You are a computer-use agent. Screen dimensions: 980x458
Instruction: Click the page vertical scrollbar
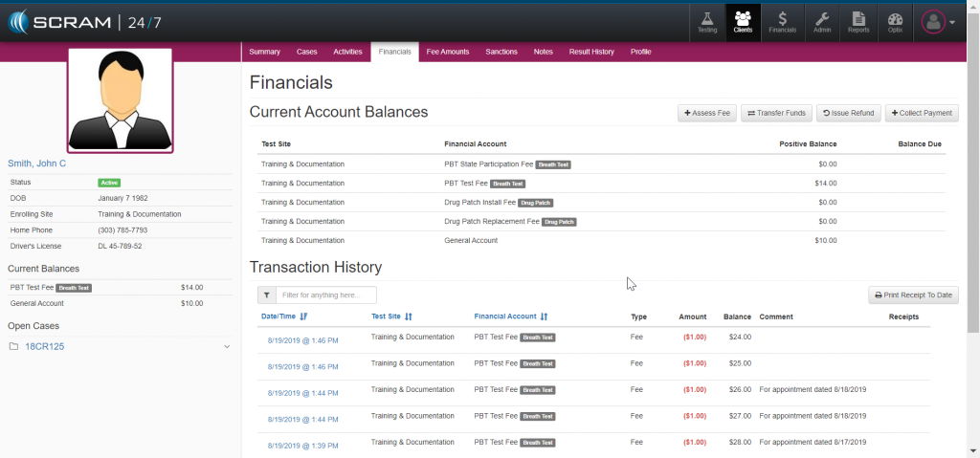point(973,191)
